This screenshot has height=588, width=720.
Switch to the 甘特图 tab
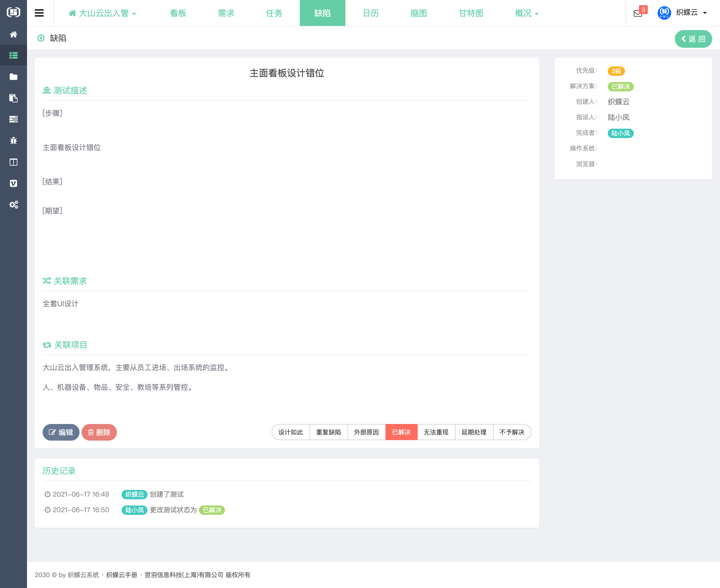point(471,13)
